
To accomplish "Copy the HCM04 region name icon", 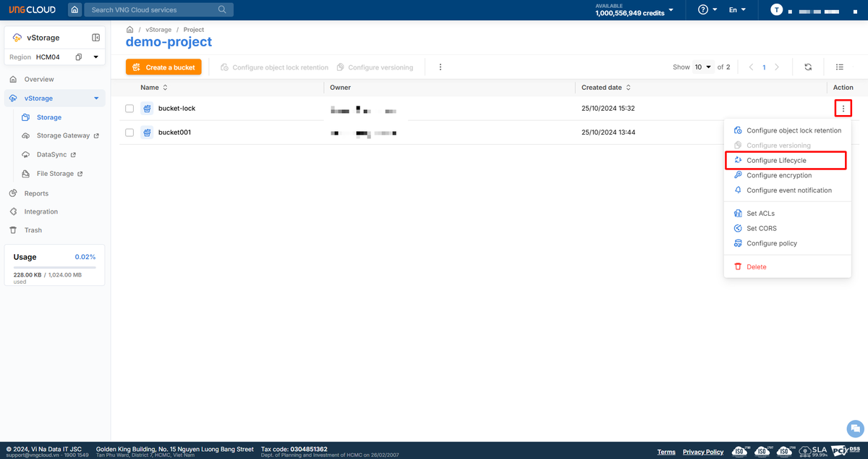I will point(79,57).
